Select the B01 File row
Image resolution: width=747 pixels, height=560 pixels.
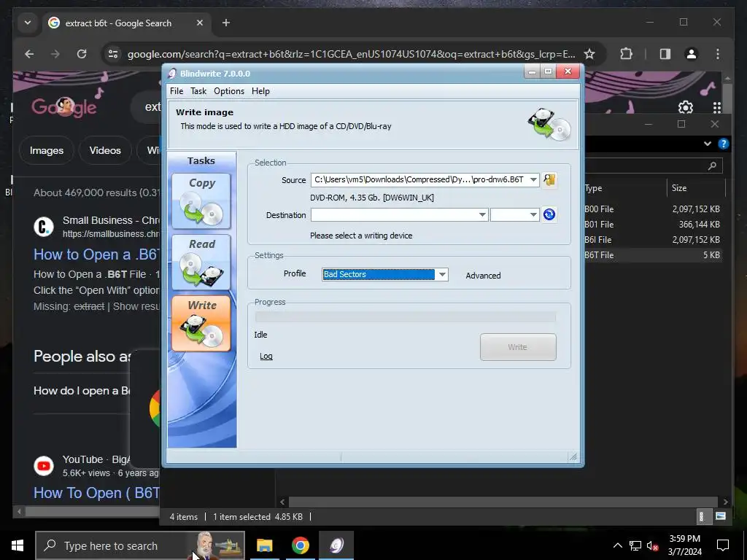tap(653, 225)
